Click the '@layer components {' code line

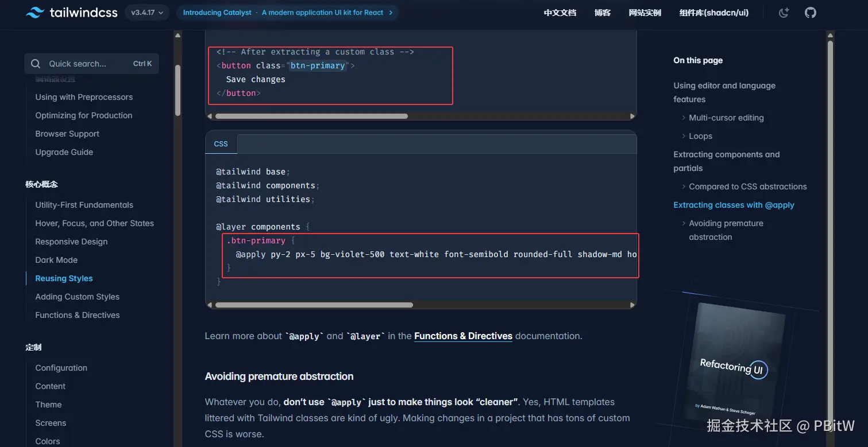(x=263, y=227)
